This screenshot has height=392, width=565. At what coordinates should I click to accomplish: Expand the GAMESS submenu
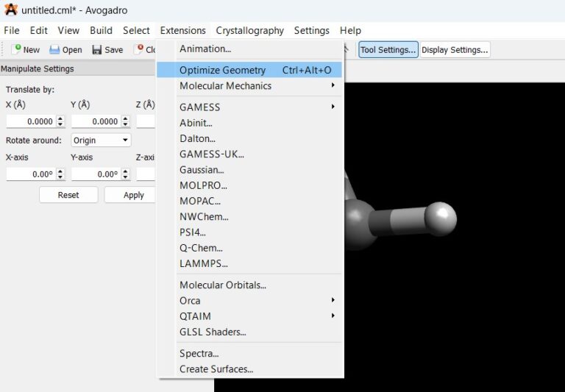(x=249, y=107)
